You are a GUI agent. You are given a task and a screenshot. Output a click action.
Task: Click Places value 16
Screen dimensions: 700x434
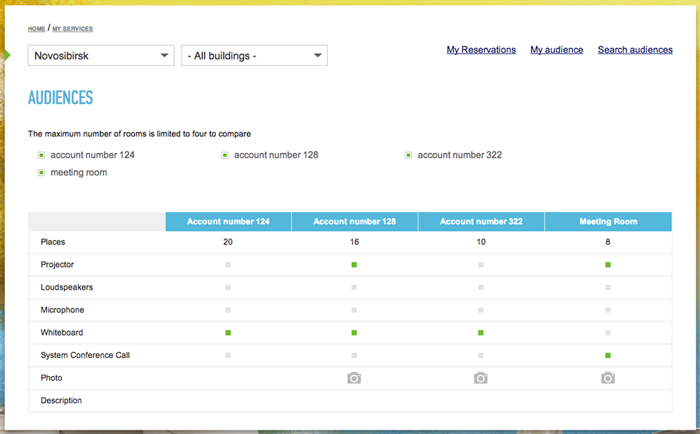tap(354, 242)
